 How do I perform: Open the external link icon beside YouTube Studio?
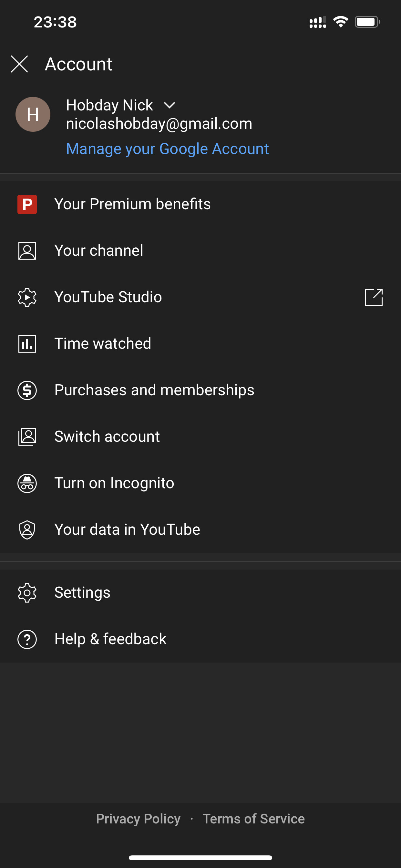[x=374, y=297]
